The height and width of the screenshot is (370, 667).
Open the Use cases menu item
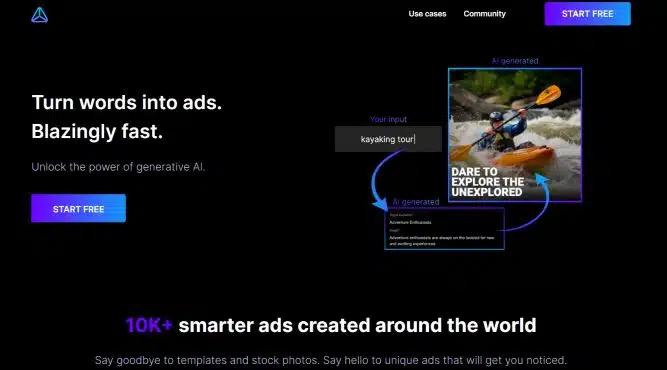tap(427, 14)
